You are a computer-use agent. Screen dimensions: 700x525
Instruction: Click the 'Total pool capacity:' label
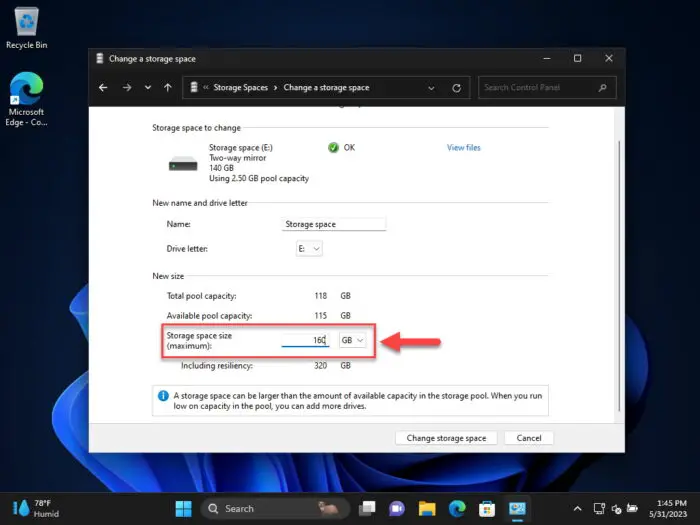pyautogui.click(x=201, y=296)
